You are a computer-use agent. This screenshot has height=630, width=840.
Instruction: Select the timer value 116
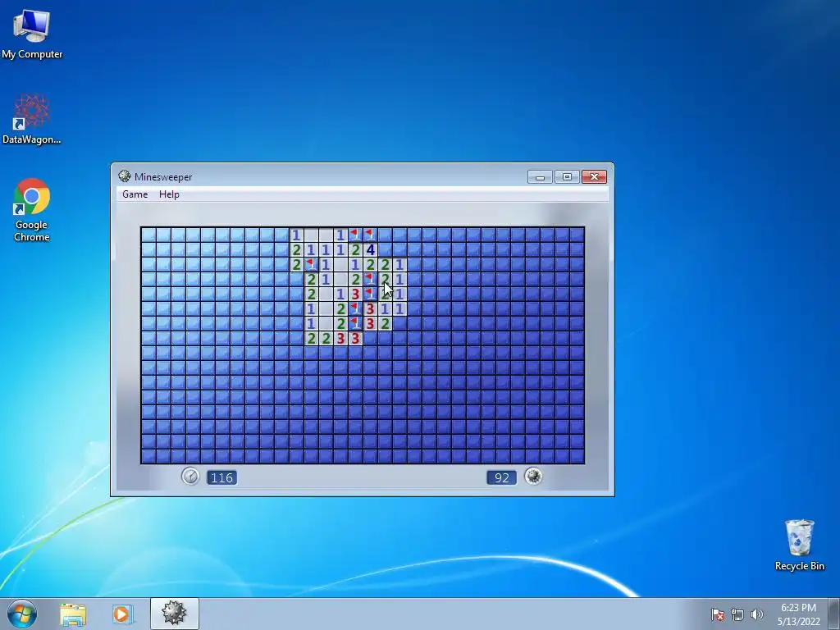(221, 477)
